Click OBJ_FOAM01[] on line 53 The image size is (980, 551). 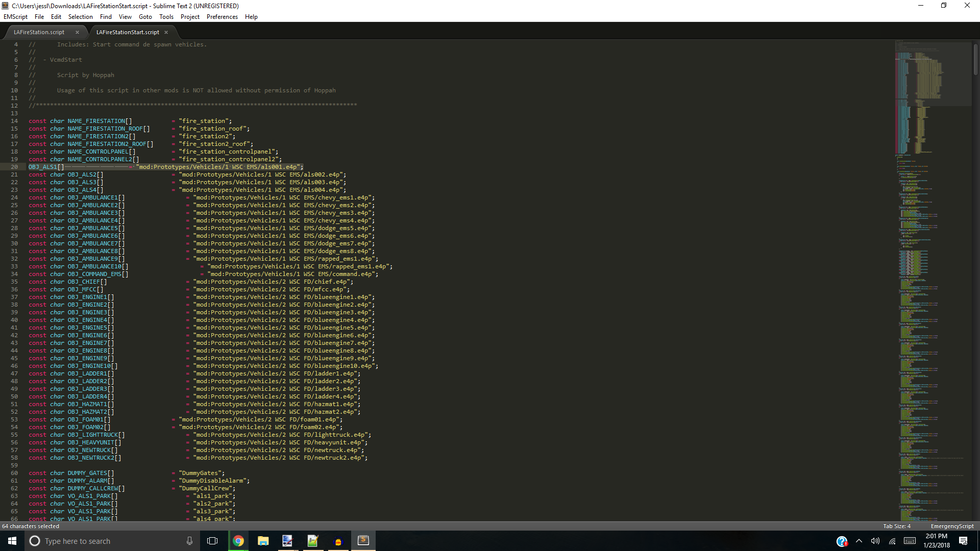(89, 419)
